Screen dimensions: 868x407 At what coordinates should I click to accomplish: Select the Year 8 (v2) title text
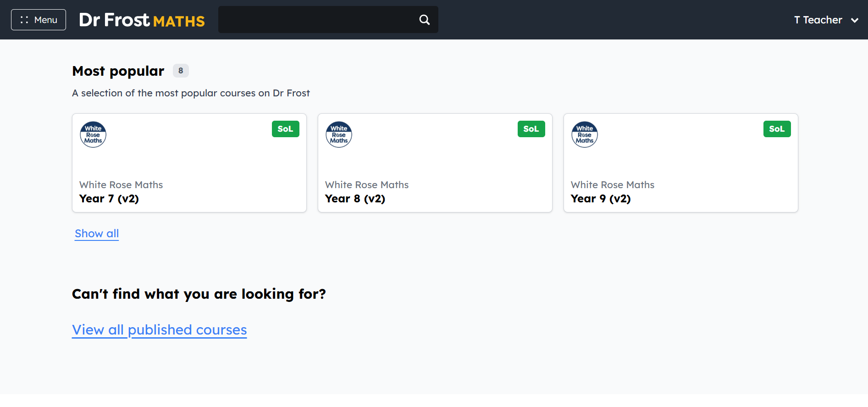click(x=355, y=199)
